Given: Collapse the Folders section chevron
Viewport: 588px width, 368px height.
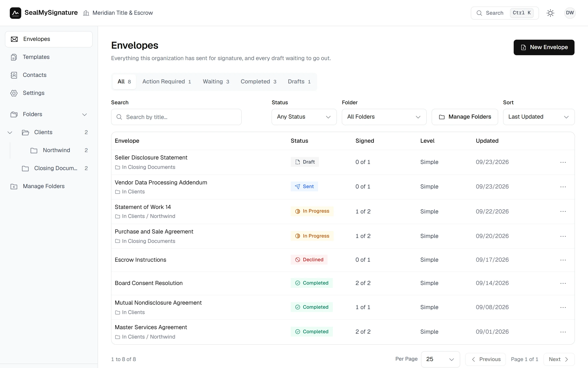Looking at the screenshot, I should [84, 114].
